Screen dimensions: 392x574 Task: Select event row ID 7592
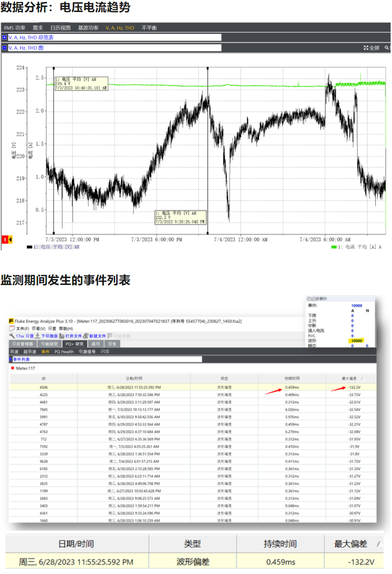193,446
